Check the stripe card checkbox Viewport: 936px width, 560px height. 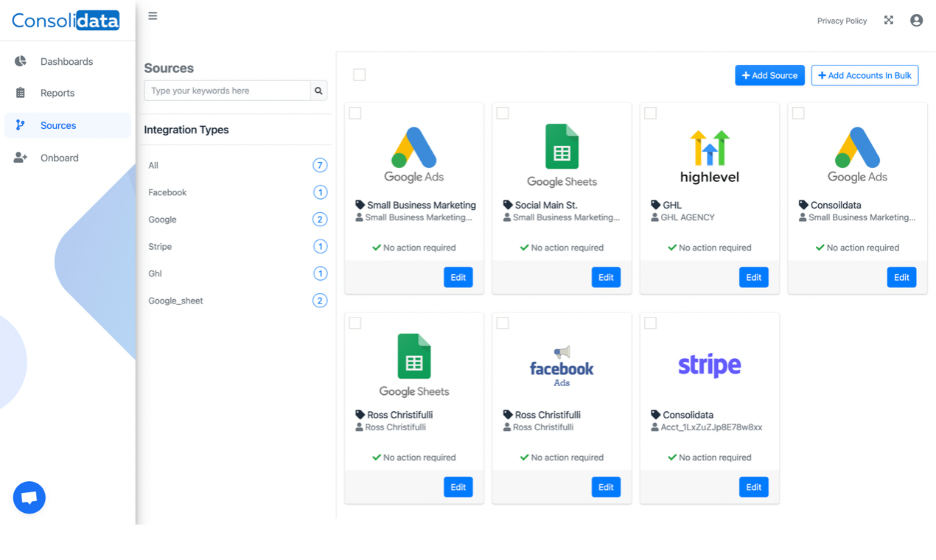pyautogui.click(x=650, y=323)
